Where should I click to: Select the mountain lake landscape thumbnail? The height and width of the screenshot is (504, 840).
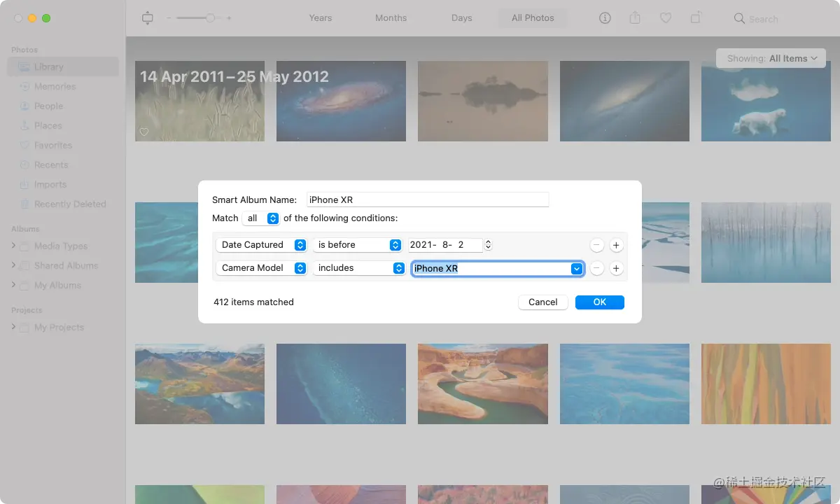pyautogui.click(x=199, y=384)
